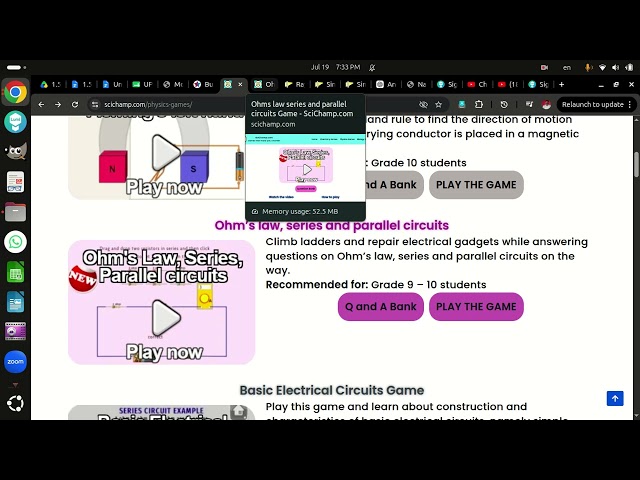The width and height of the screenshot is (640, 480).
Task: Open a new browser tab
Action: 562,84
